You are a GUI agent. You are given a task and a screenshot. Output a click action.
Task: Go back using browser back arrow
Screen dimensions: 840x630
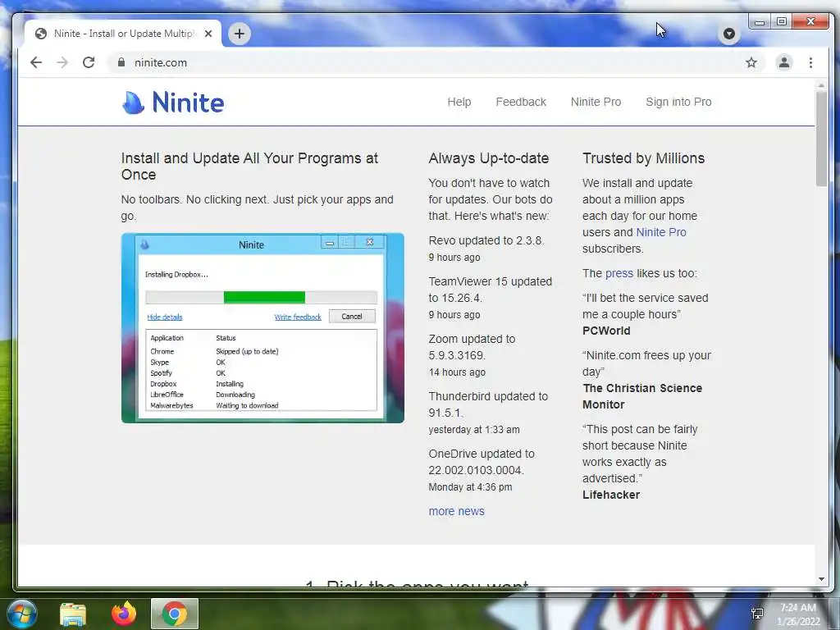[36, 62]
